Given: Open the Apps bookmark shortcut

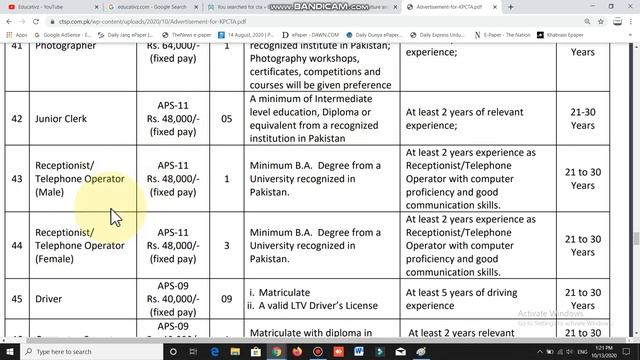Looking at the screenshot, I should [17, 35].
